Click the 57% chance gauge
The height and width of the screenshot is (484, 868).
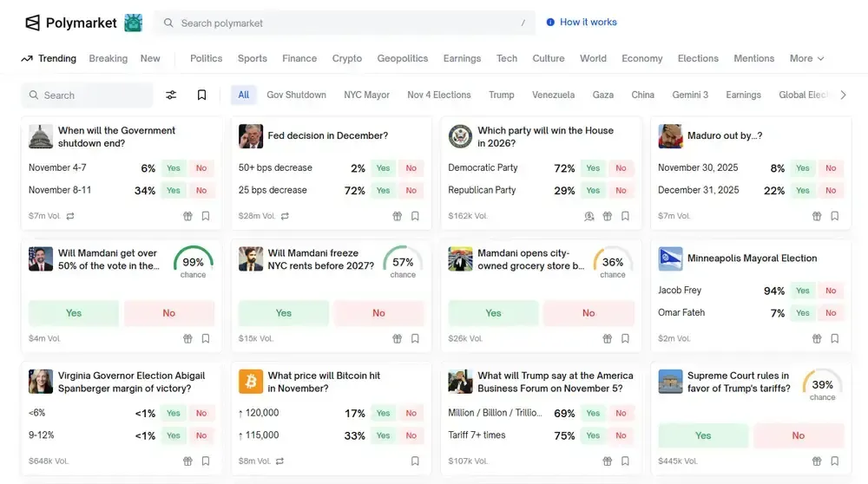pyautogui.click(x=403, y=263)
